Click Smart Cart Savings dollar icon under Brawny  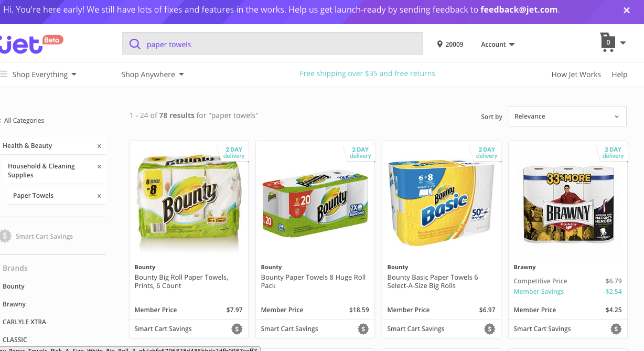click(x=616, y=329)
